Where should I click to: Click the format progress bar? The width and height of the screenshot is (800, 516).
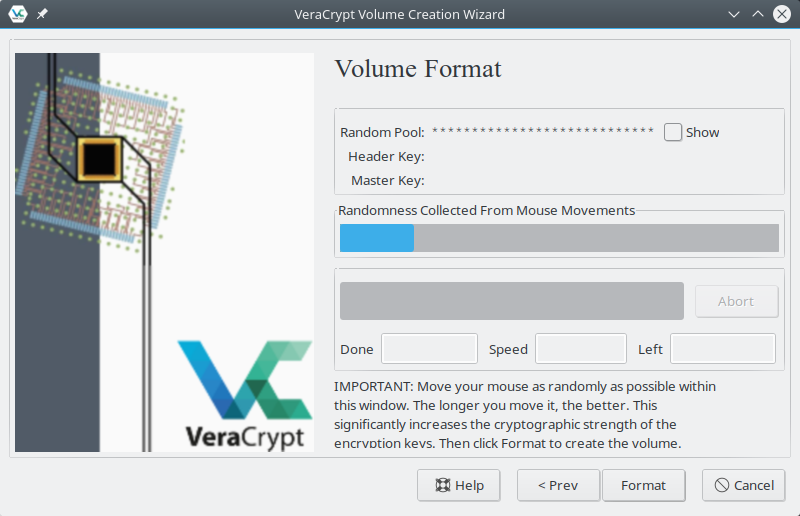pyautogui.click(x=511, y=301)
